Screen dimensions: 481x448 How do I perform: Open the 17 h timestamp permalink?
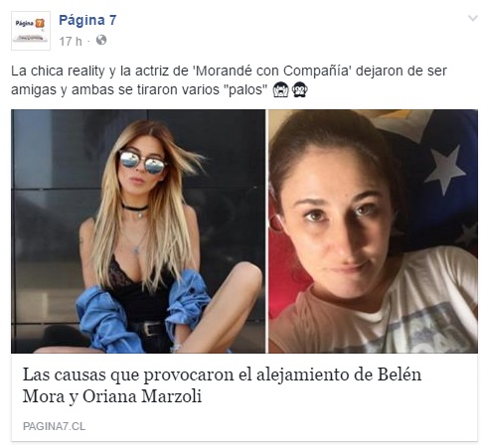[71, 42]
